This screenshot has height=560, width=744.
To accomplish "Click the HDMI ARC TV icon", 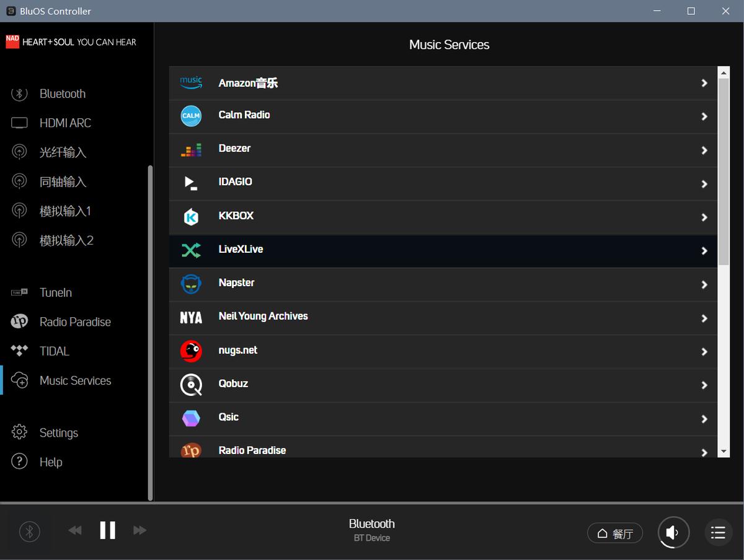I will pyautogui.click(x=19, y=123).
